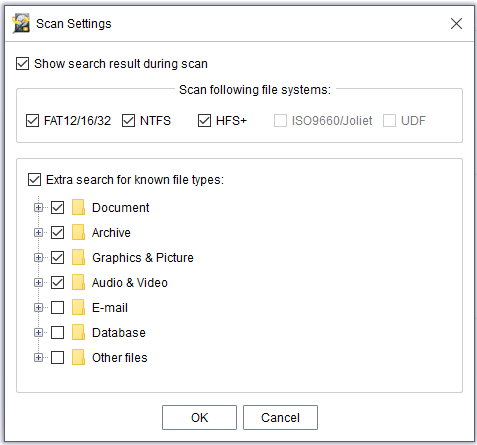The width and height of the screenshot is (477, 445).
Task: Click the disabled UDF checkbox
Action: (389, 120)
